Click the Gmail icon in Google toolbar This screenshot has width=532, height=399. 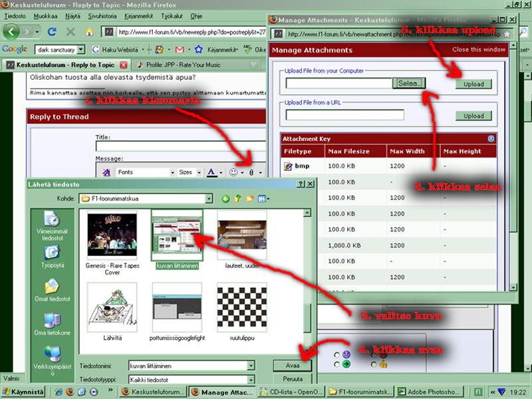click(x=180, y=49)
